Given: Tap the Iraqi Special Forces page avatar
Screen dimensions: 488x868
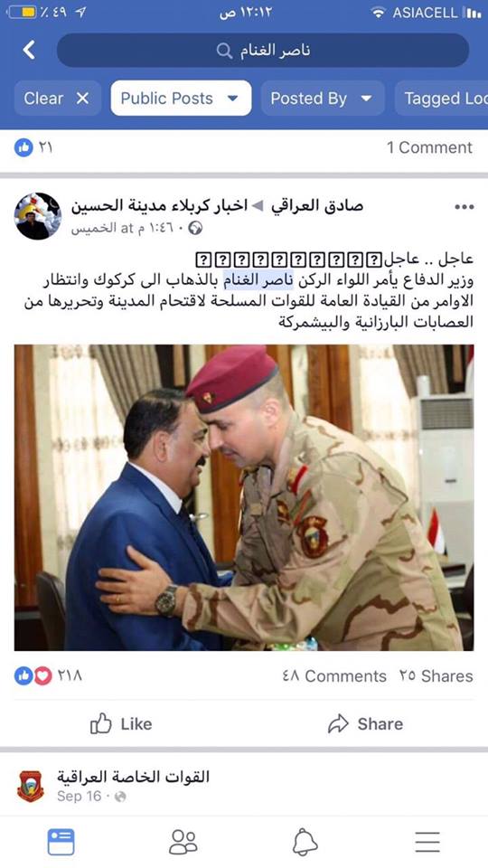Looking at the screenshot, I should coord(31,786).
